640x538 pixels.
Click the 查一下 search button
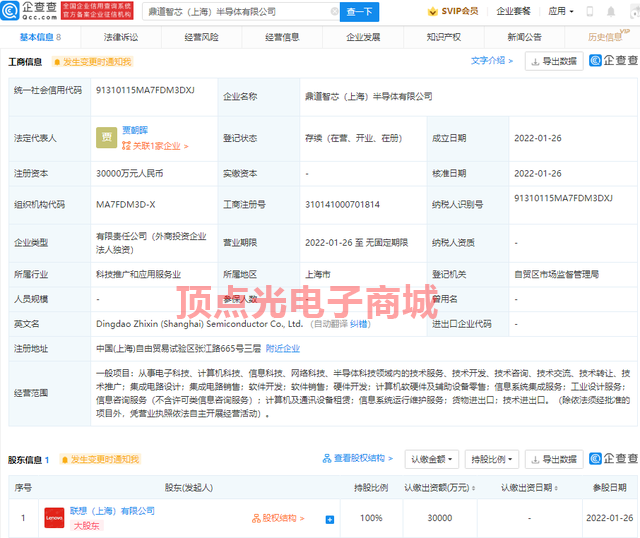coord(359,12)
